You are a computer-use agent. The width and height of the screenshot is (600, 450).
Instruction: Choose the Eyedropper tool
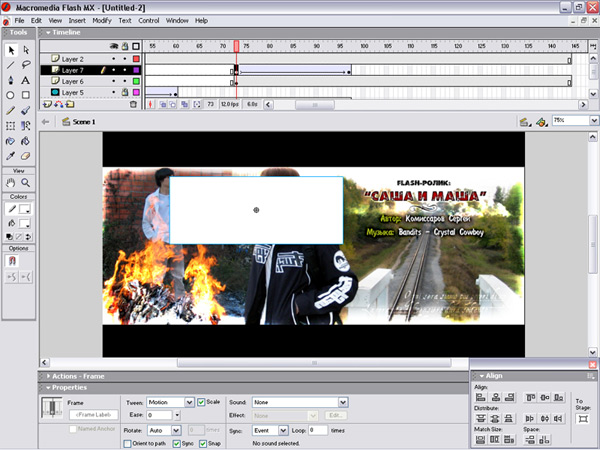tap(11, 156)
